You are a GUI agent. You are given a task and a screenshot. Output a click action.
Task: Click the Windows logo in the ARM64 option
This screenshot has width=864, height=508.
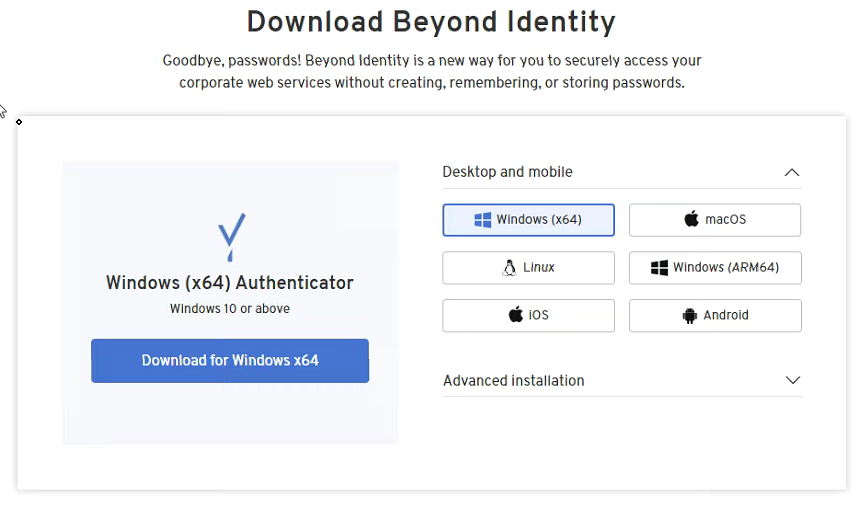pos(659,268)
